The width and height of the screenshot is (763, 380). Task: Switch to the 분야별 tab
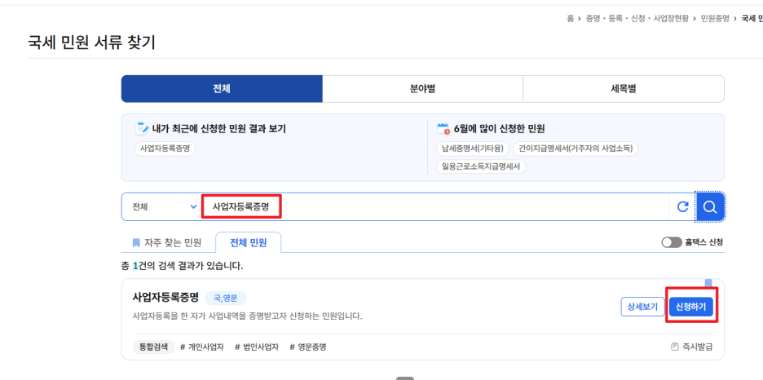coord(422,89)
